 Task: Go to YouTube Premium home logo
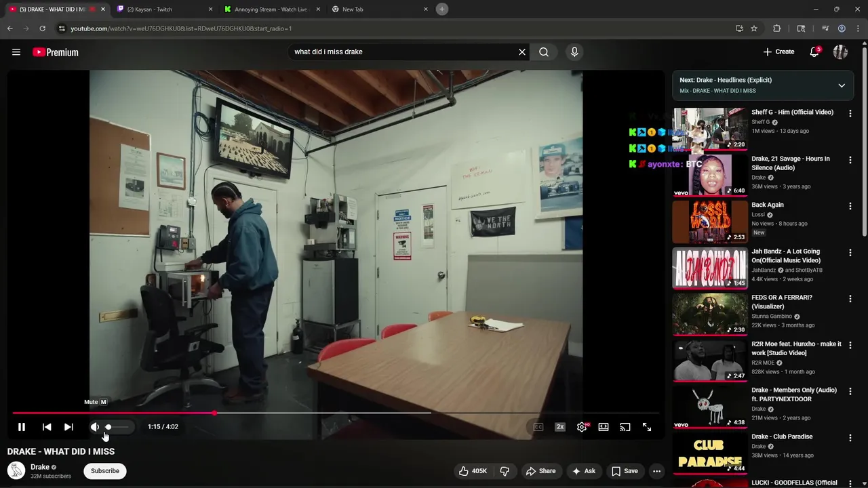point(56,52)
